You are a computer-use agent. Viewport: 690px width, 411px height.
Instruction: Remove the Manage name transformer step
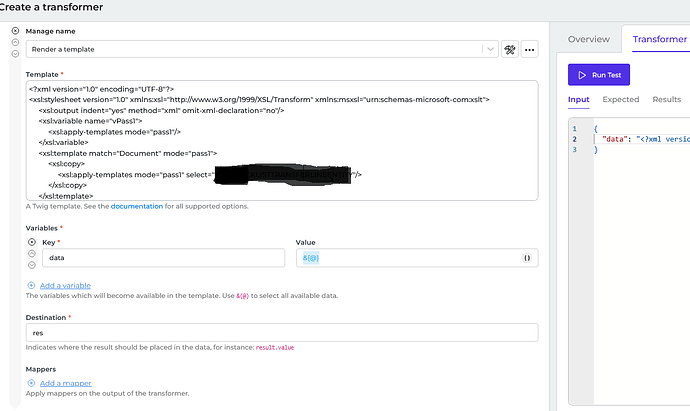click(x=15, y=31)
